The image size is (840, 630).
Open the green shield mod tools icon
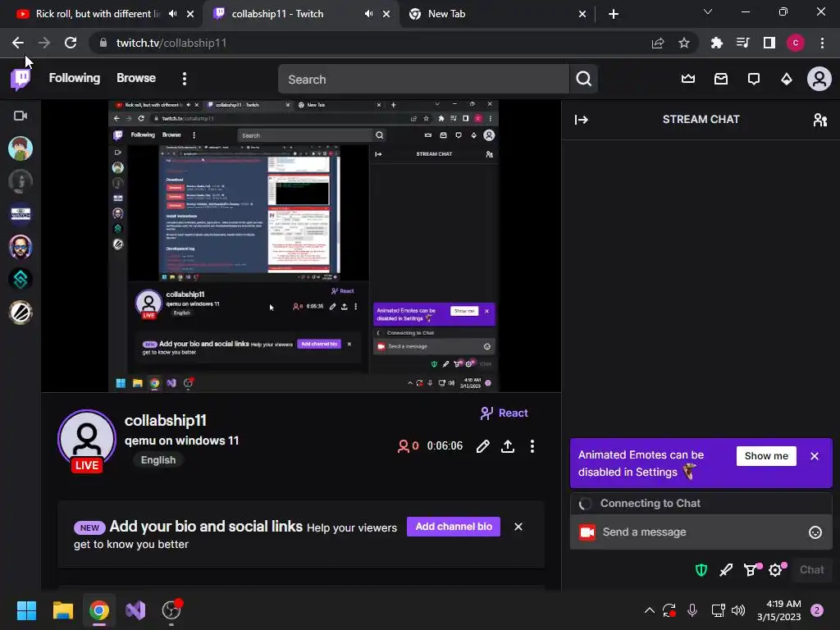point(701,570)
